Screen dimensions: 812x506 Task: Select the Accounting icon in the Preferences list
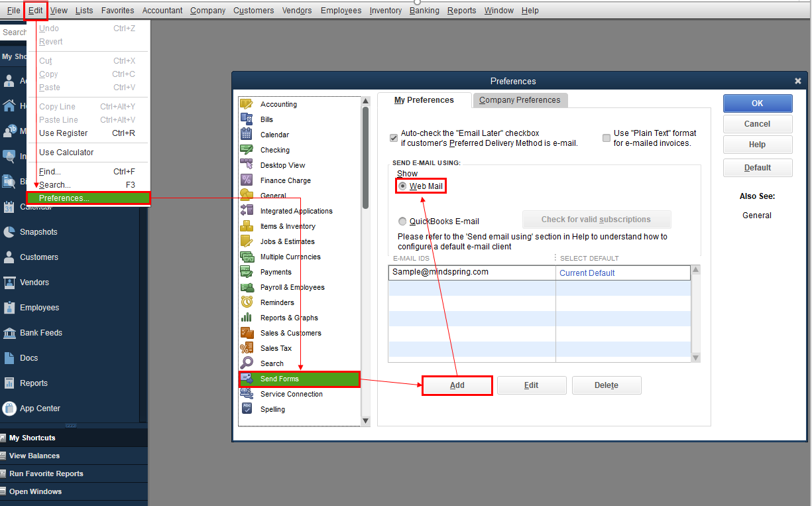coord(247,104)
